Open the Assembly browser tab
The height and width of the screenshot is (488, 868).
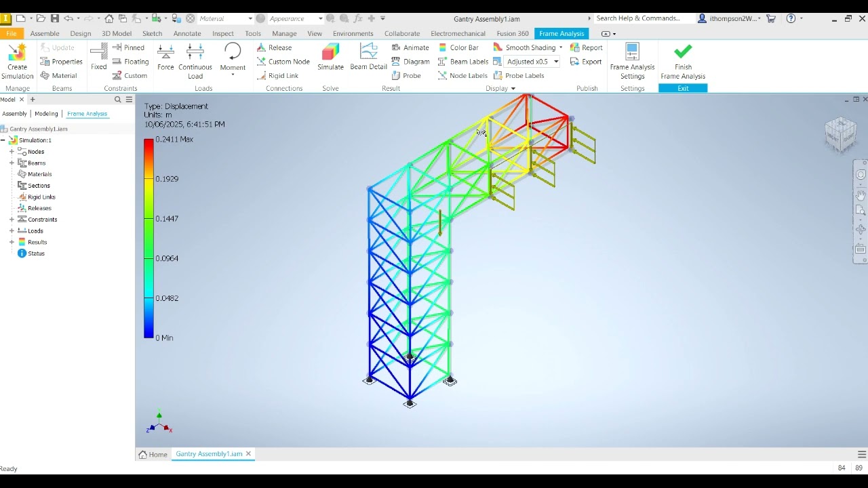point(14,114)
